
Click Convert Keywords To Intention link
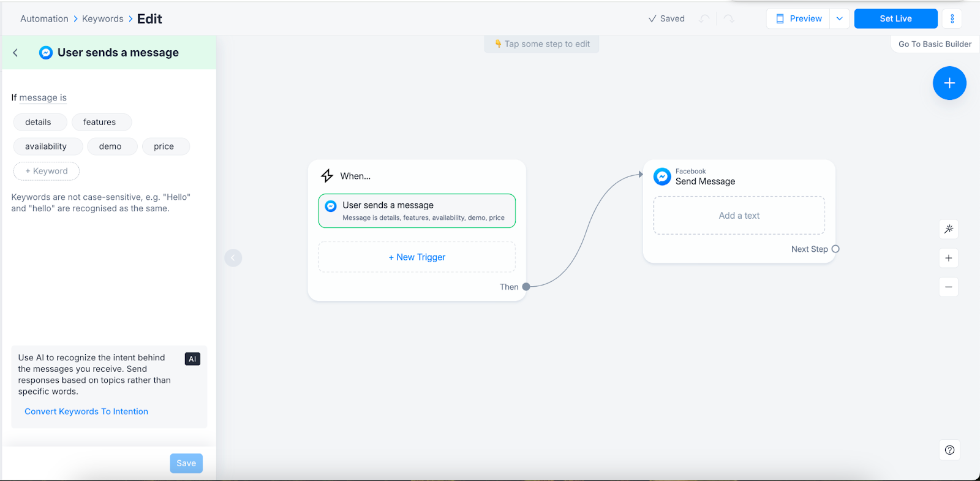point(86,412)
